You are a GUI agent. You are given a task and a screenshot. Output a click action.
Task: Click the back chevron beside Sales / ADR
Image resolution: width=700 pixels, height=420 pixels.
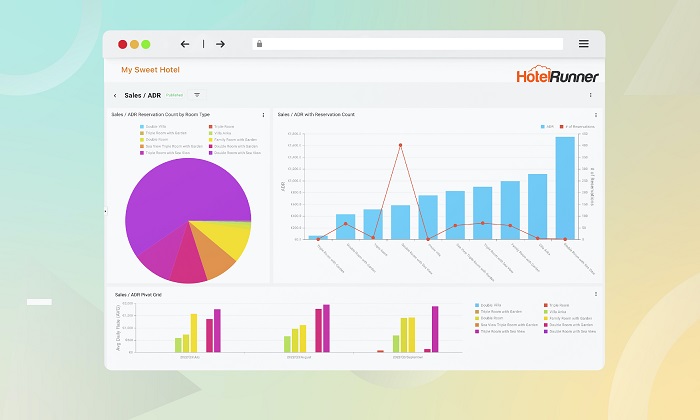[x=115, y=96]
